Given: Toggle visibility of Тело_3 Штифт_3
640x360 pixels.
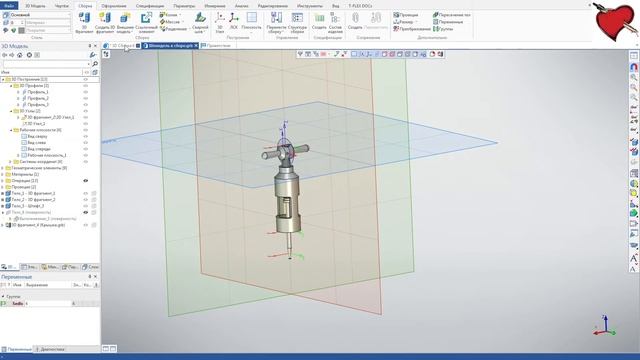Looking at the screenshot, I should point(86,206).
